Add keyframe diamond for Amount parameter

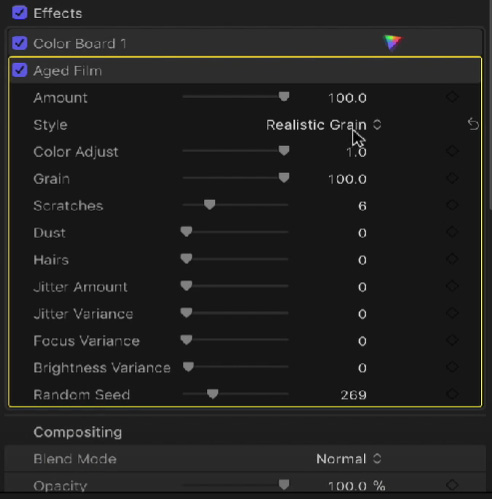point(452,97)
